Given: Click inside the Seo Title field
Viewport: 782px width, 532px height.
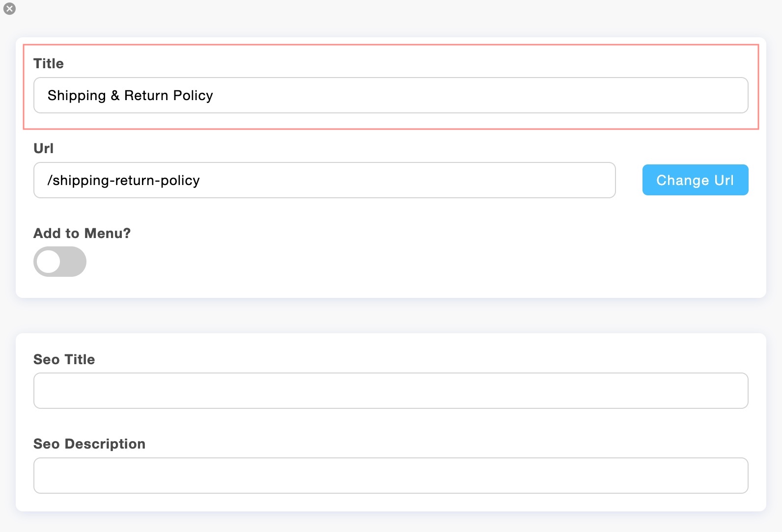Looking at the screenshot, I should [x=391, y=391].
